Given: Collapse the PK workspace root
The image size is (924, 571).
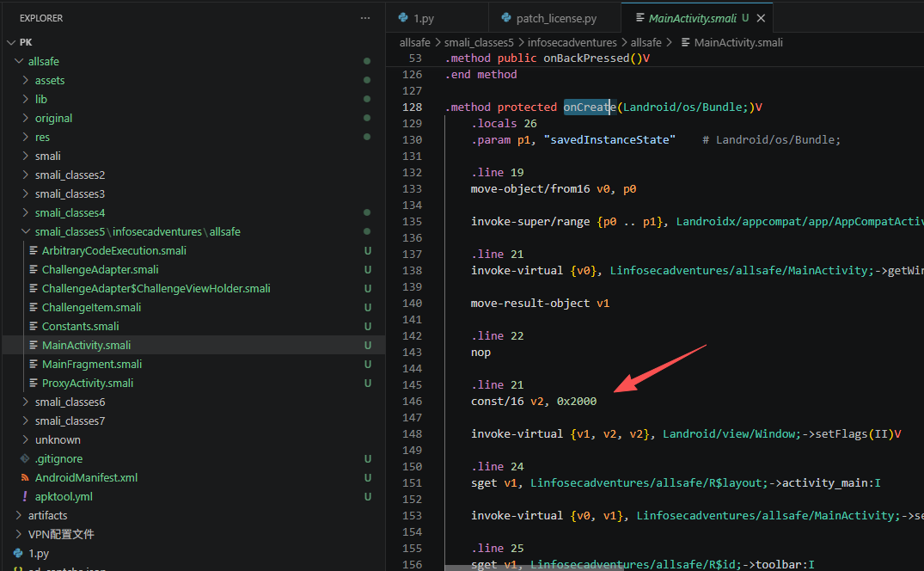Looking at the screenshot, I should tap(11, 42).
